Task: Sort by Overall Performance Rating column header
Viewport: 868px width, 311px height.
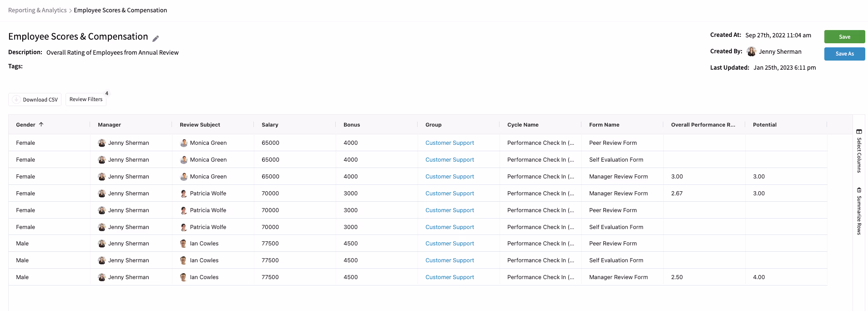Action: point(703,125)
